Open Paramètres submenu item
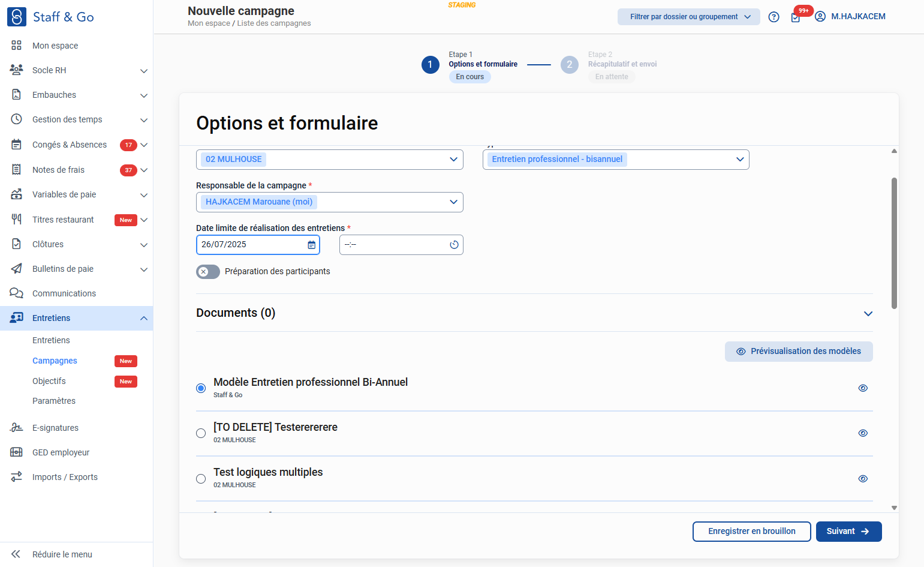 tap(54, 401)
